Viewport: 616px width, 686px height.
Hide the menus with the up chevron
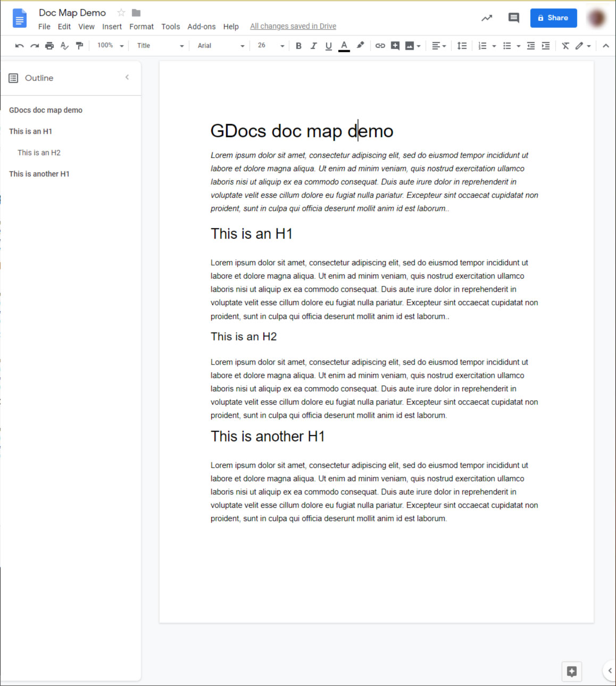[x=606, y=46]
